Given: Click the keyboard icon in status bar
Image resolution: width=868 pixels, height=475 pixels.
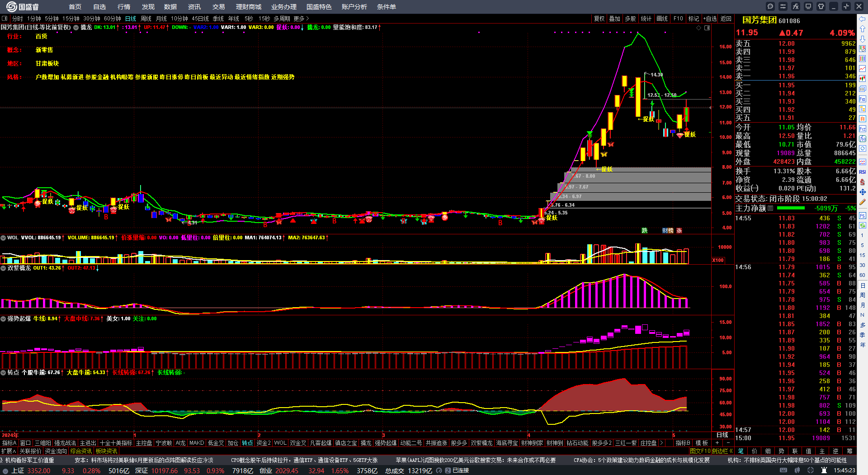Looking at the screenshot, I should click(x=783, y=470).
